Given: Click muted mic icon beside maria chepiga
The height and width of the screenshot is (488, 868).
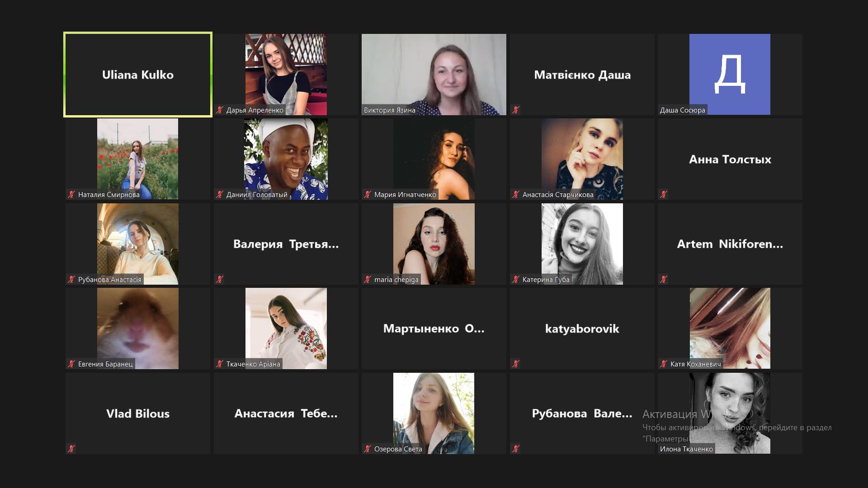Looking at the screenshot, I should 368,279.
